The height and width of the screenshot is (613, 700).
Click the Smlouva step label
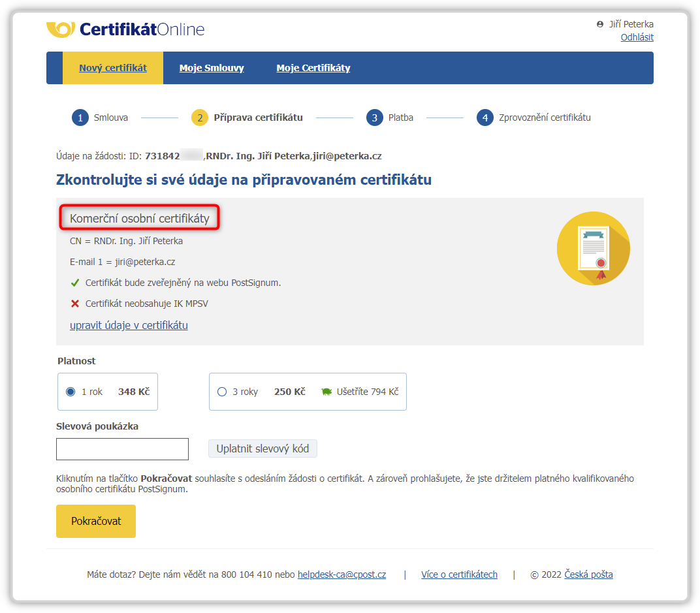click(x=111, y=118)
